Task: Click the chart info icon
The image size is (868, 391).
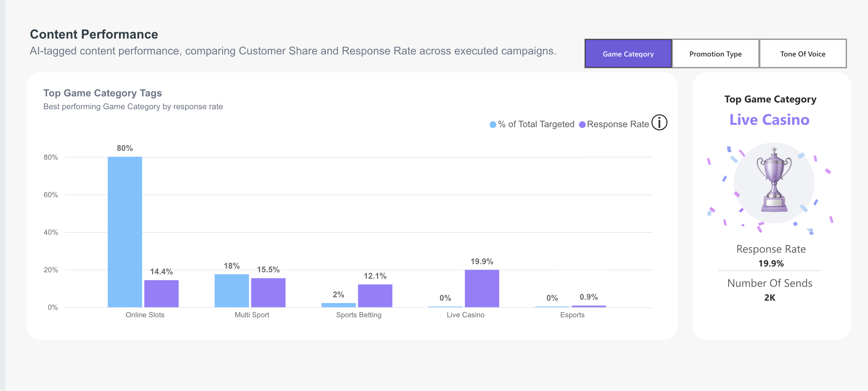Action: pyautogui.click(x=659, y=122)
